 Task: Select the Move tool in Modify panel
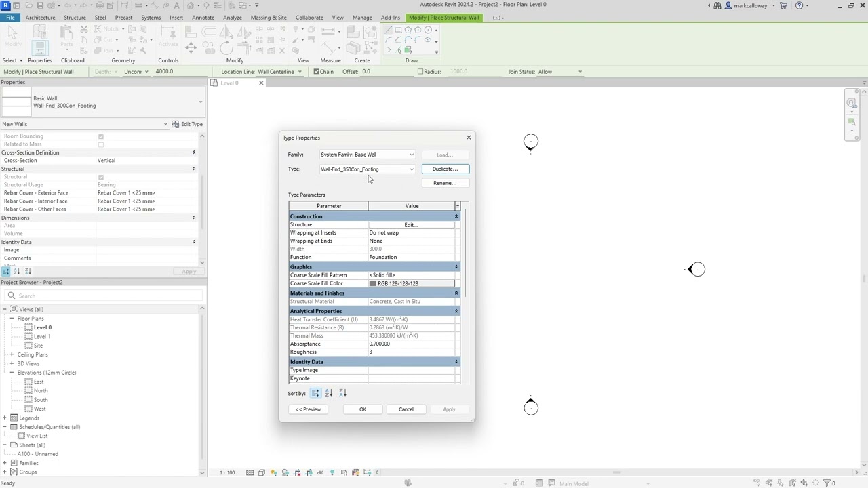pyautogui.click(x=191, y=47)
